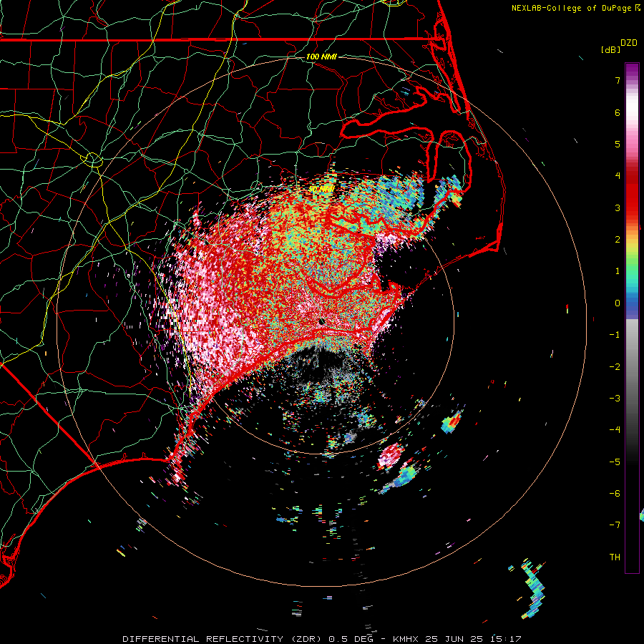Screen dimensions: 644x644
Task: Click the DZD product label
Action: 629,43
